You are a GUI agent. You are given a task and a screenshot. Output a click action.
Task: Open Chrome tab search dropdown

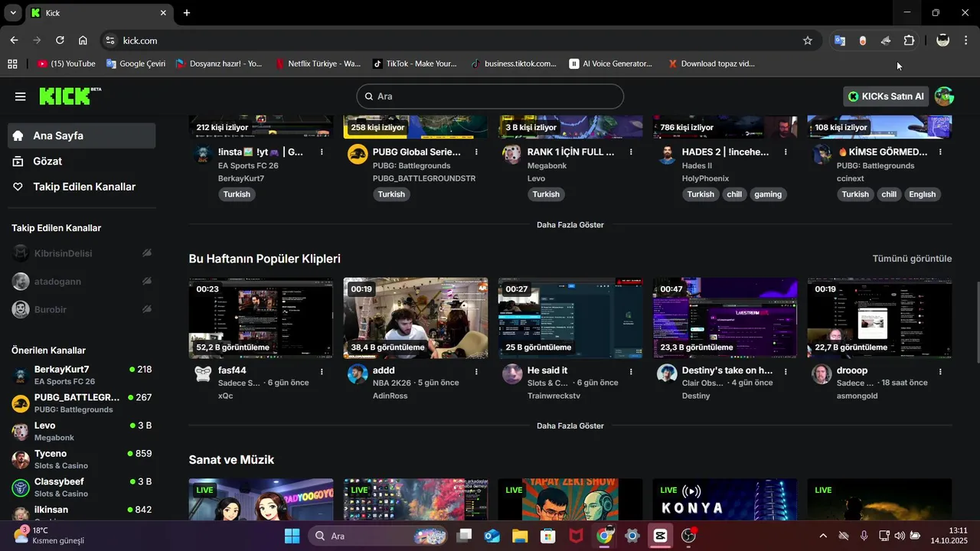click(13, 13)
